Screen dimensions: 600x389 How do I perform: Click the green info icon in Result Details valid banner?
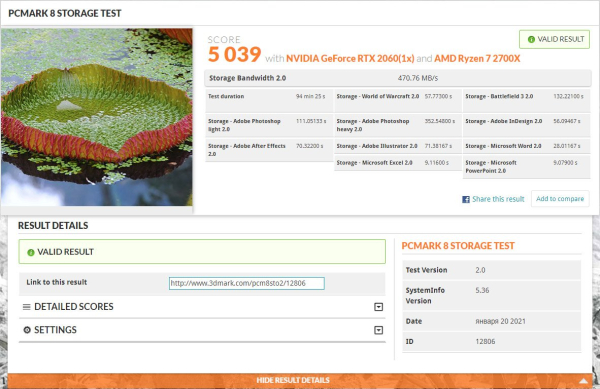[x=31, y=252]
